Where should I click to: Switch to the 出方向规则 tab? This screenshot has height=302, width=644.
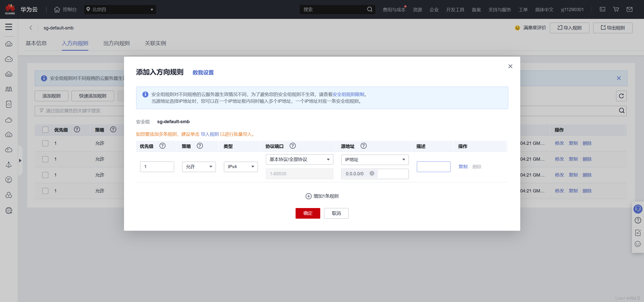pos(116,43)
